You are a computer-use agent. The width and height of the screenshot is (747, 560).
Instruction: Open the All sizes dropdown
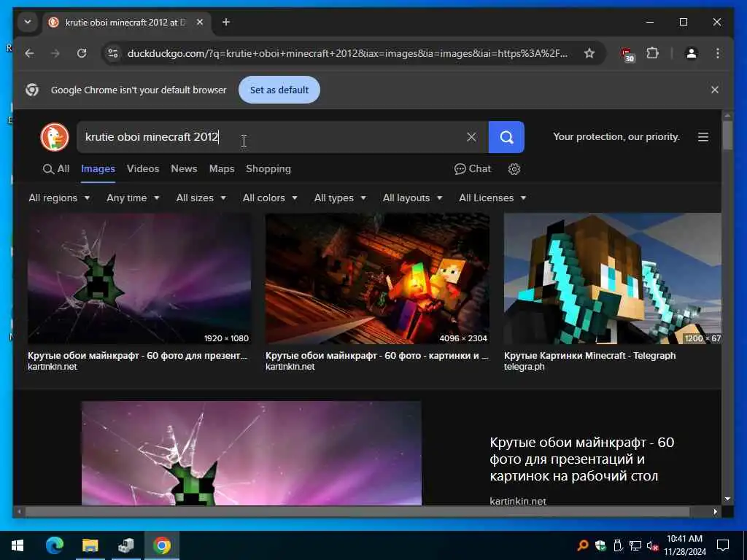click(x=201, y=198)
